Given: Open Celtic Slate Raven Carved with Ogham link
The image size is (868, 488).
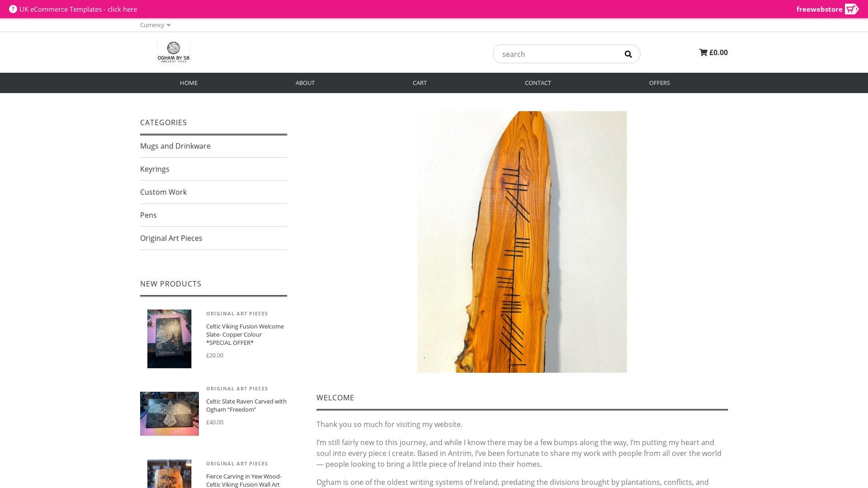Looking at the screenshot, I should pos(246,405).
